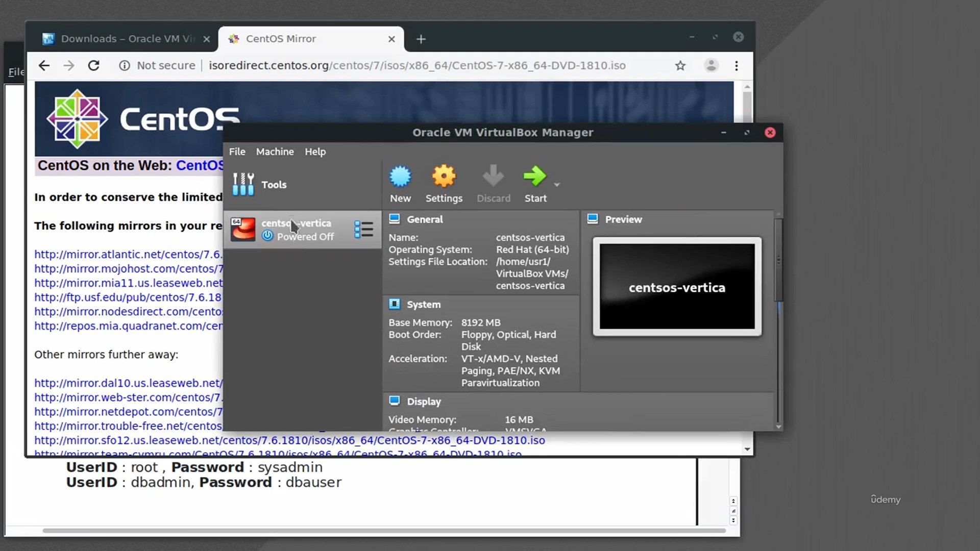Click the 'Powered Off' status text

[x=305, y=237]
